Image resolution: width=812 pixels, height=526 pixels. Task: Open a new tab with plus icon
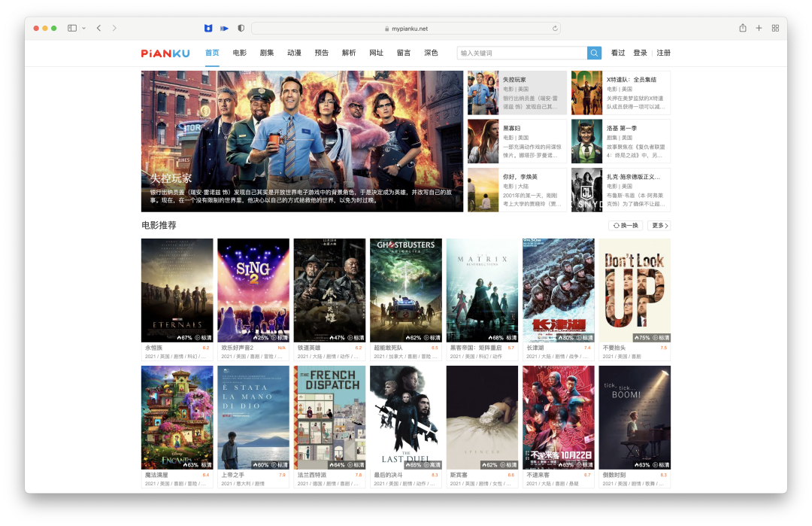(759, 28)
